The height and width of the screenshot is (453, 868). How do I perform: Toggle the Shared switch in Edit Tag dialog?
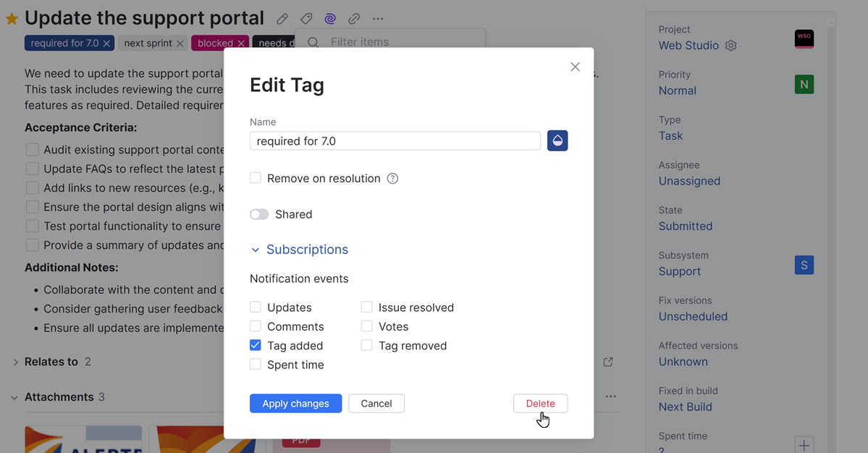[259, 213]
